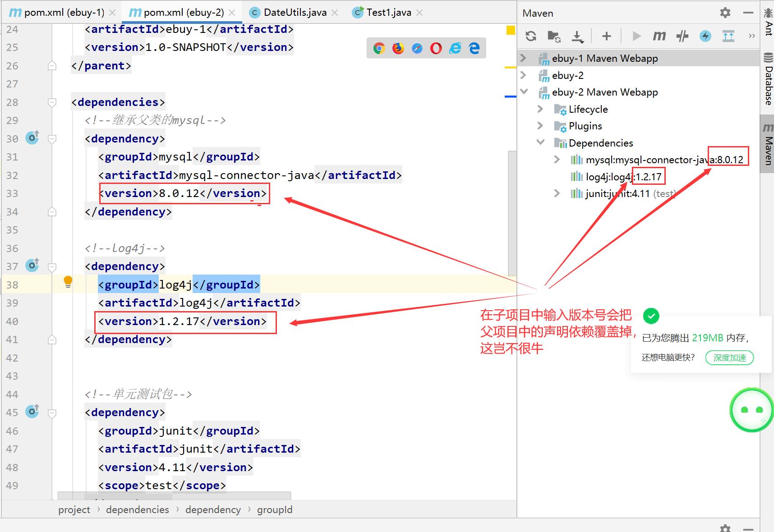The image size is (774, 532).
Task: Select log4j:log4j:1.2.17 dependency
Action: coord(623,177)
